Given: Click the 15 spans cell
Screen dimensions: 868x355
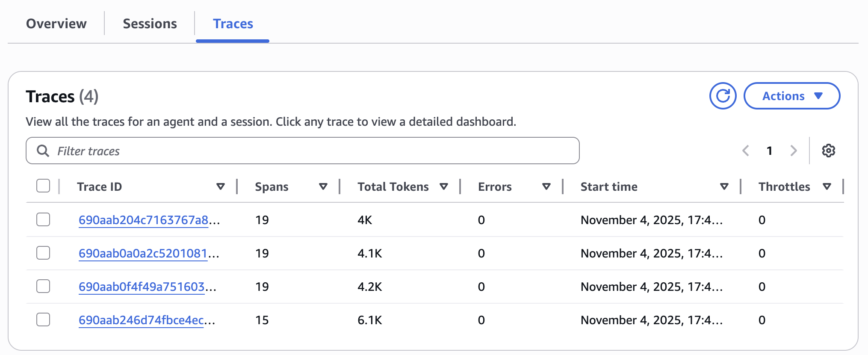Looking at the screenshot, I should pos(262,320).
